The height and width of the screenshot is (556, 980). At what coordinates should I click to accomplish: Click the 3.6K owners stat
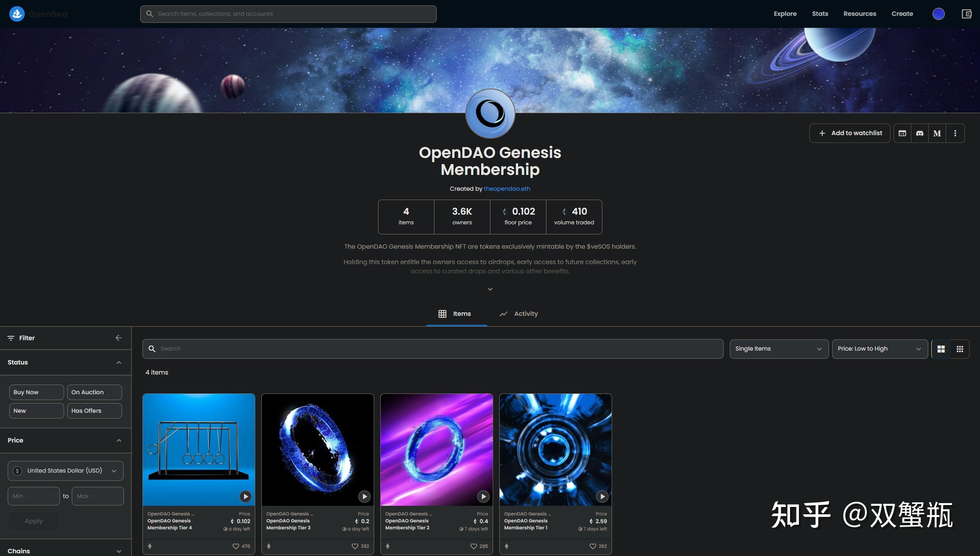point(462,217)
